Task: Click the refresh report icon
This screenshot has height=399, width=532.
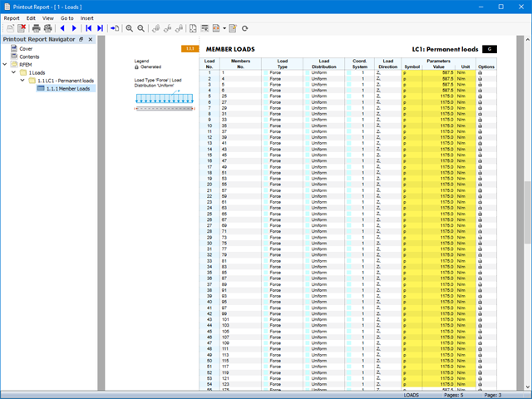Action: pyautogui.click(x=244, y=28)
